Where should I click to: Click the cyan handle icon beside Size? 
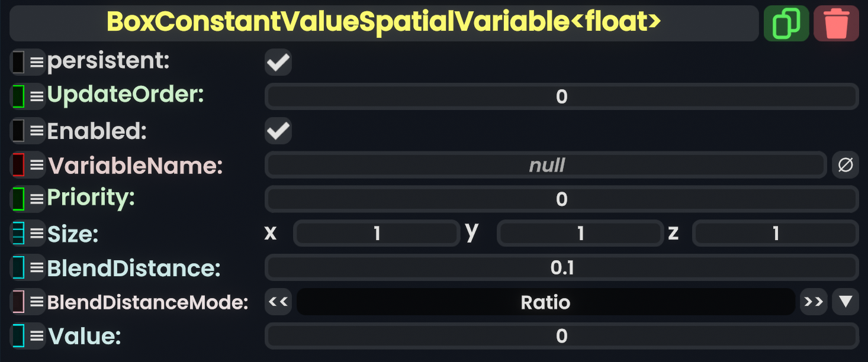point(18,234)
